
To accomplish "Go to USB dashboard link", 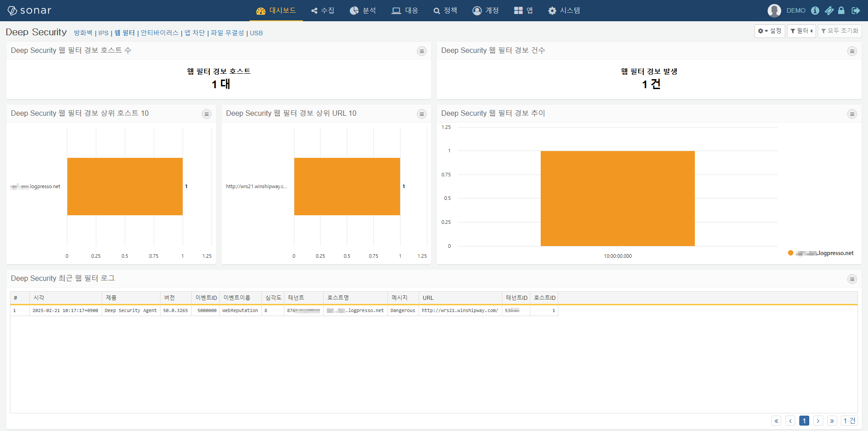I will (256, 33).
